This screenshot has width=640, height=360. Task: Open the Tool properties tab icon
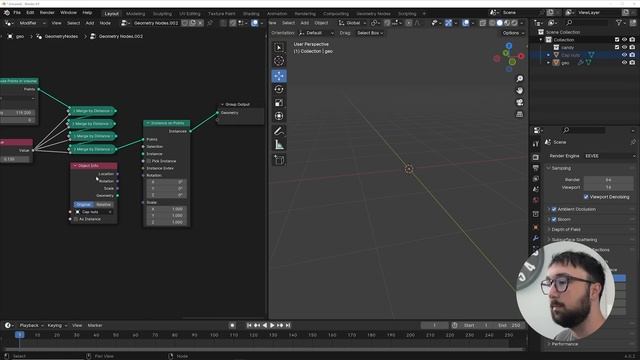pos(536,144)
